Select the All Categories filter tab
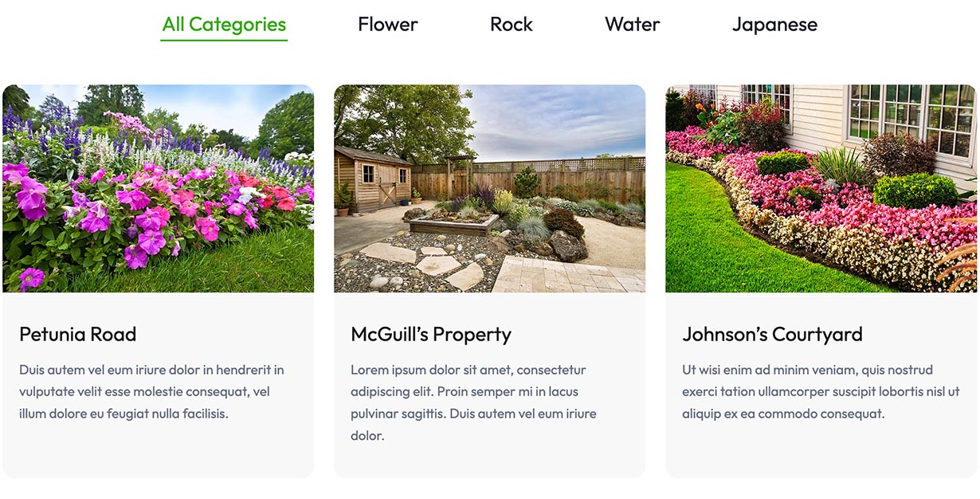 (224, 25)
